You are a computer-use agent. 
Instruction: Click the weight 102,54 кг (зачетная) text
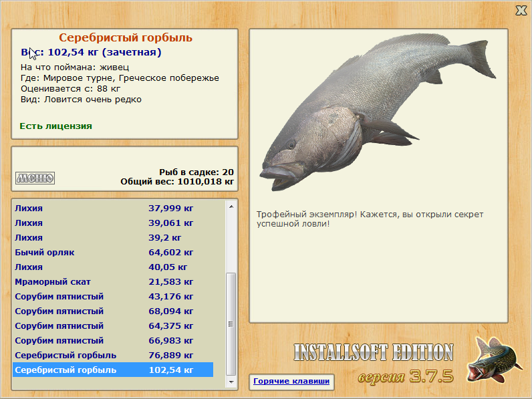pos(91,52)
